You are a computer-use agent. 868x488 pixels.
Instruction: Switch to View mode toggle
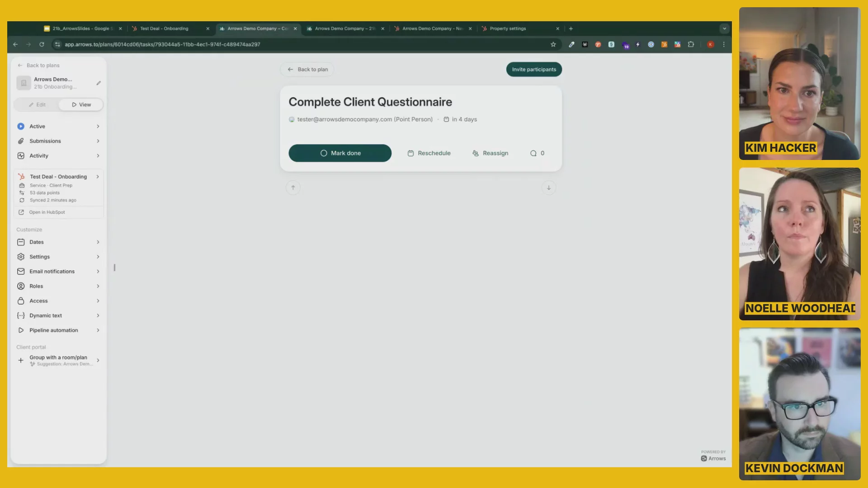81,105
